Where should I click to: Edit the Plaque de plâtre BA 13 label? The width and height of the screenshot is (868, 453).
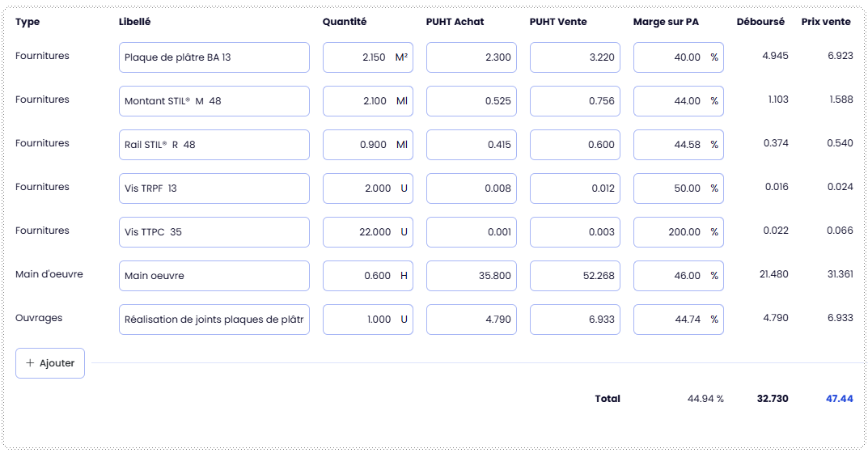coord(214,57)
